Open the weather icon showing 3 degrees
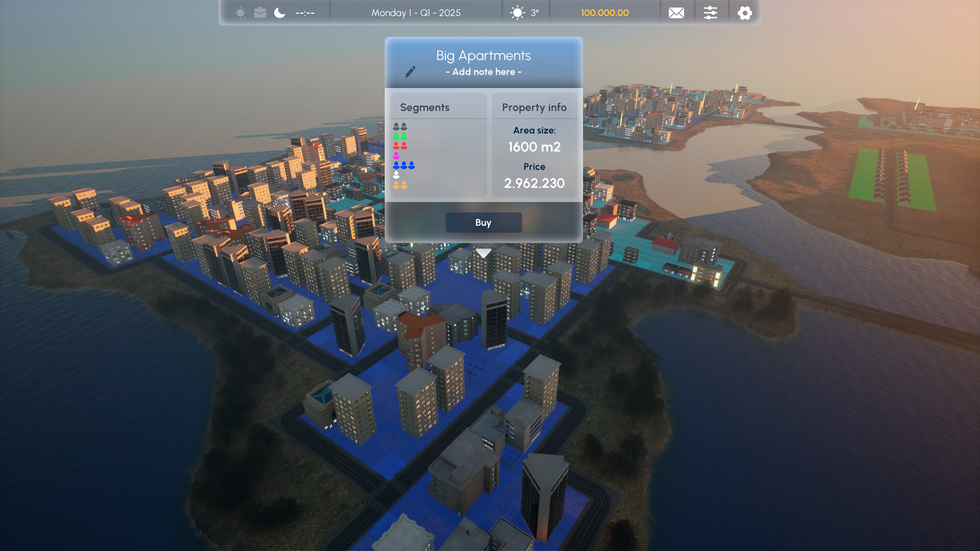980x551 pixels. pos(517,12)
